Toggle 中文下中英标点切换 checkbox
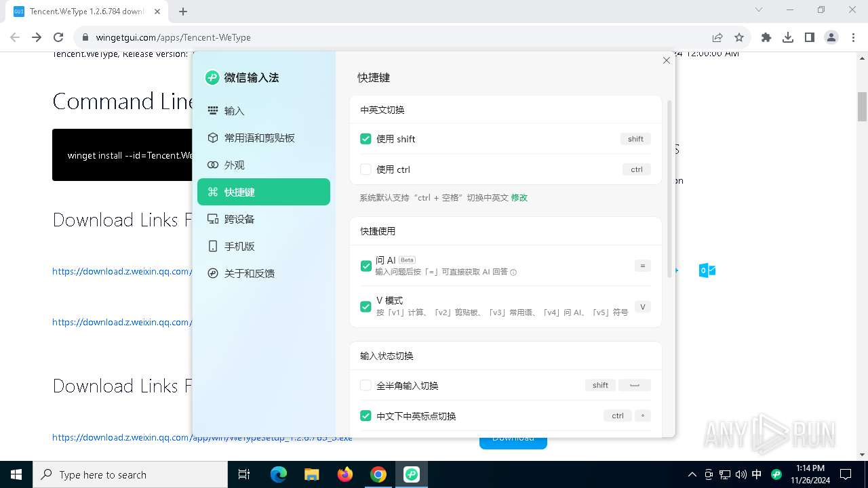The image size is (868, 488). [x=366, y=416]
